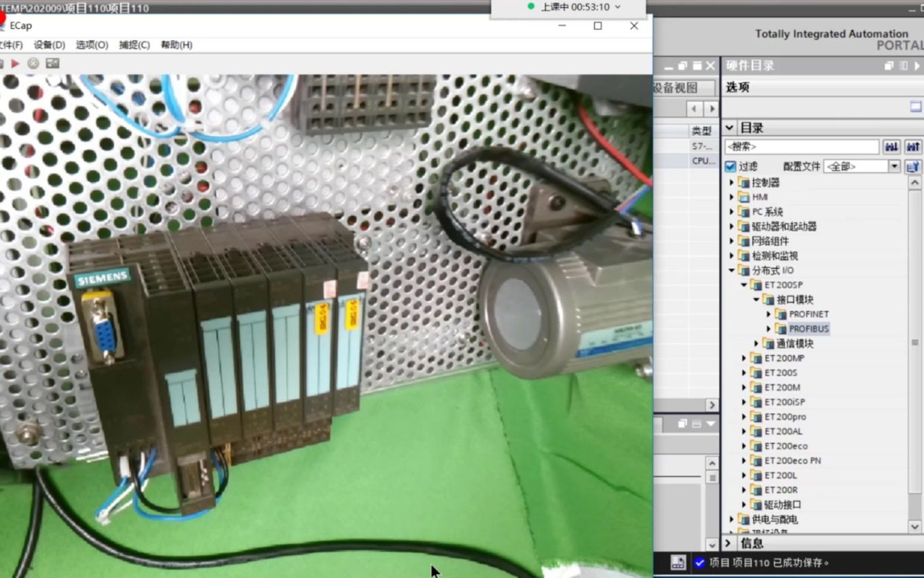Click the undock icon of lower inspector pane
Screen dimensions: 924x578
tap(683, 424)
